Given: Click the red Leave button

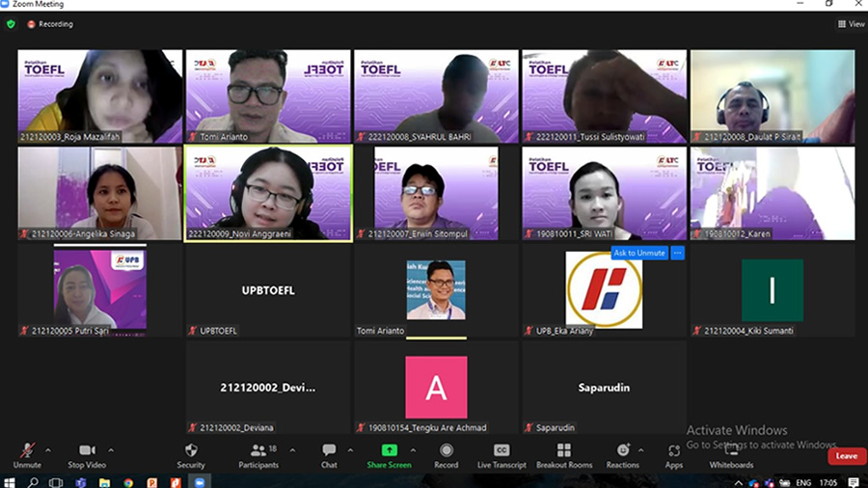Looking at the screenshot, I should (847, 456).
